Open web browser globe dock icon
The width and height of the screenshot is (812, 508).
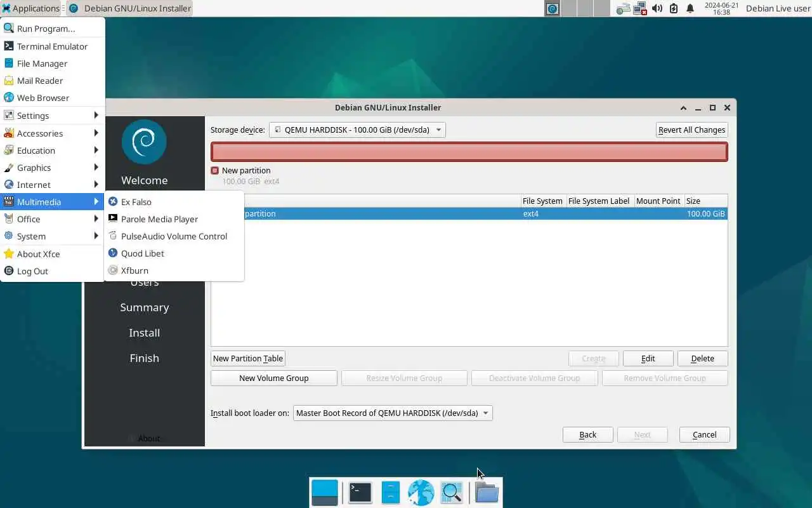point(421,492)
